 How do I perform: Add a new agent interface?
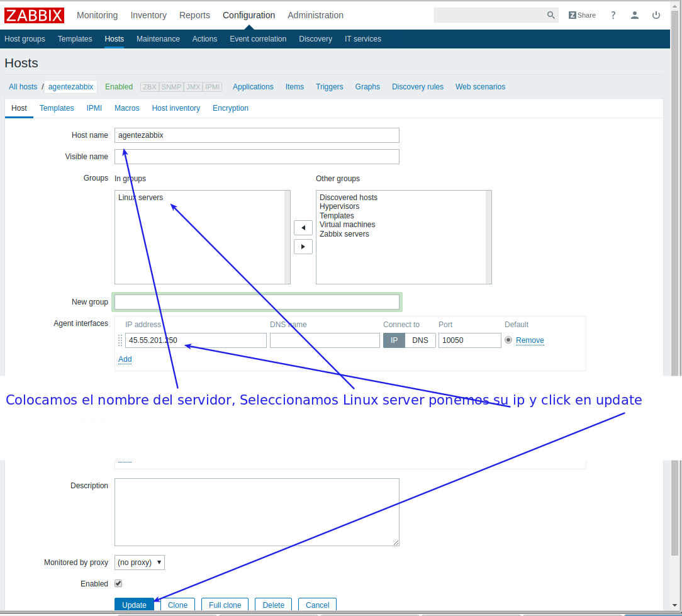[125, 359]
